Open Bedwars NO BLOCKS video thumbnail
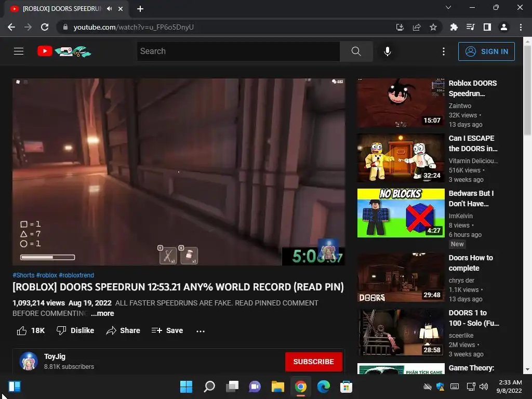The image size is (532, 399). (401, 212)
